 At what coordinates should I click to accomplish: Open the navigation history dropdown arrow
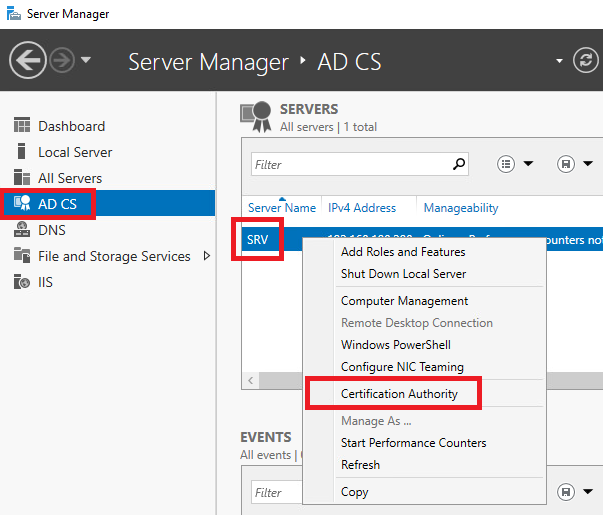pyautogui.click(x=86, y=60)
